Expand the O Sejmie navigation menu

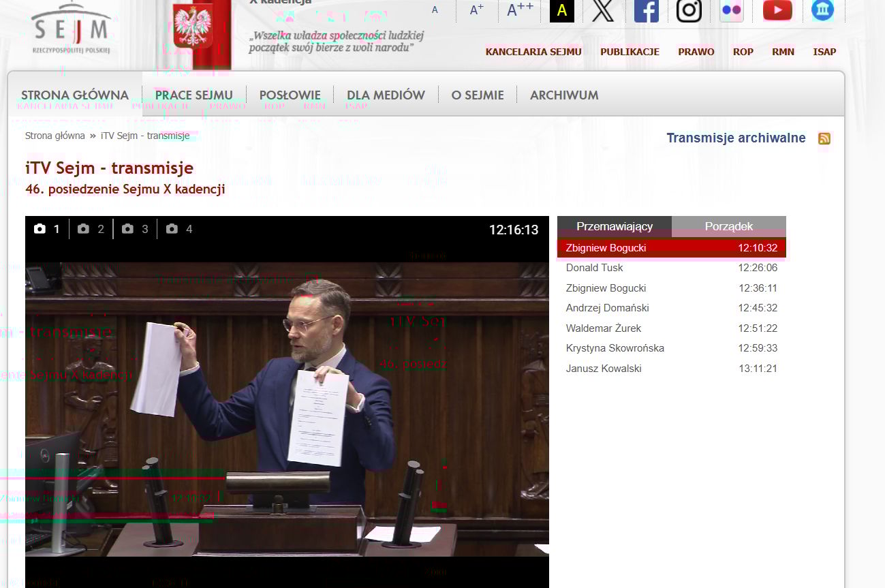(477, 95)
